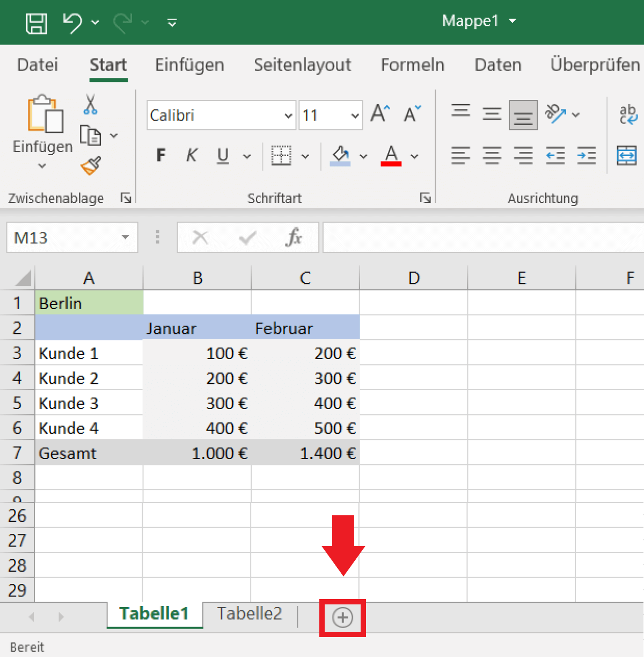The width and height of the screenshot is (644, 657).
Task: Add new sheet with the plus icon
Action: tap(342, 617)
